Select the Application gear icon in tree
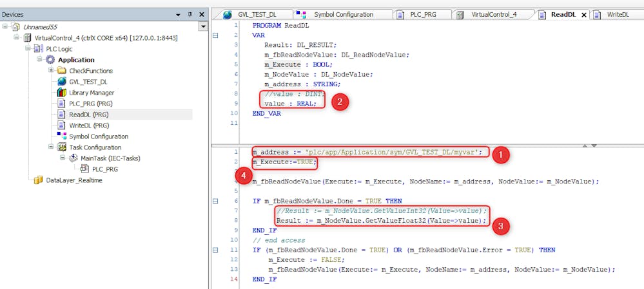Image resolution: width=644 pixels, height=289 pixels. pos(50,60)
